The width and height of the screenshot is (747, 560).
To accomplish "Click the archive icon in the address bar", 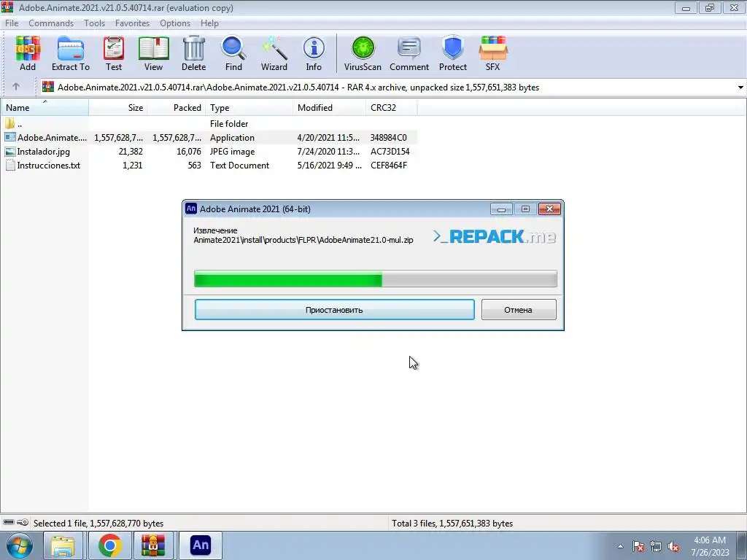I will pos(48,87).
